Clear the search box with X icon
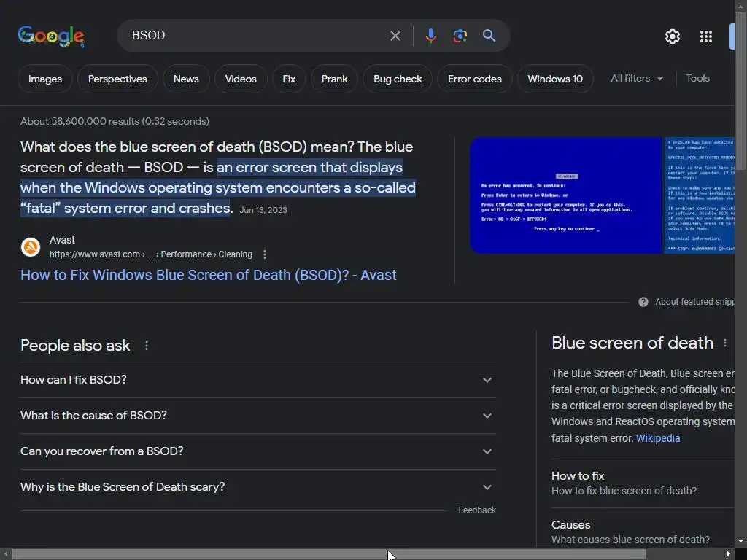This screenshot has height=560, width=747. tap(395, 36)
